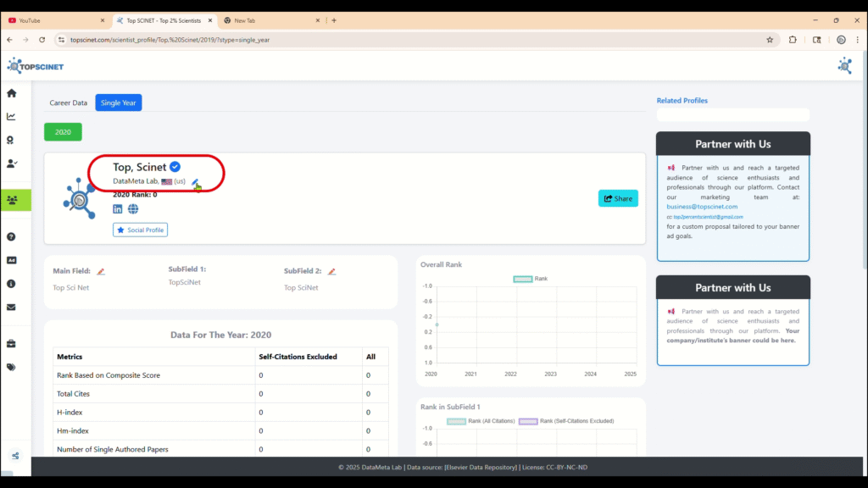This screenshot has height=488, width=868.
Task: Click the Related Profiles heading link
Action: tap(682, 101)
